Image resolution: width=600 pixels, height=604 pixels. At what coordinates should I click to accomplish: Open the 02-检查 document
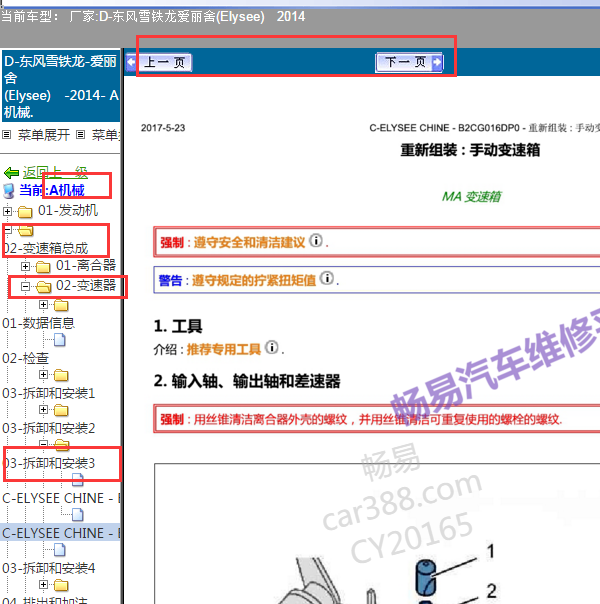[25, 358]
